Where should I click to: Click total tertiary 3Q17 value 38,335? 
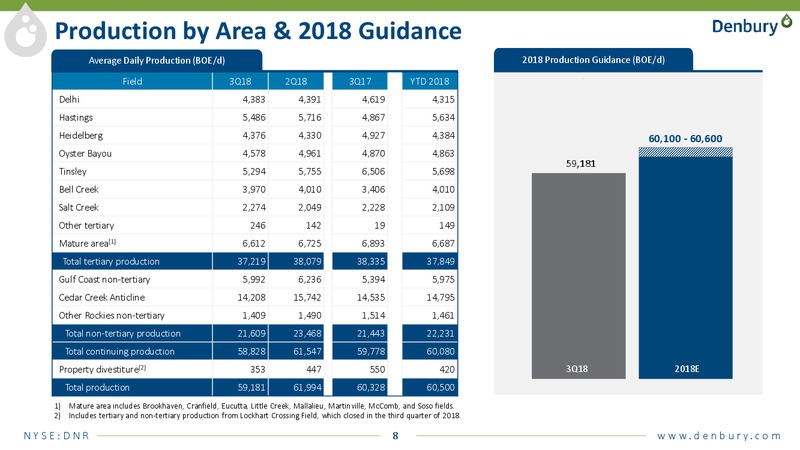coord(371,261)
